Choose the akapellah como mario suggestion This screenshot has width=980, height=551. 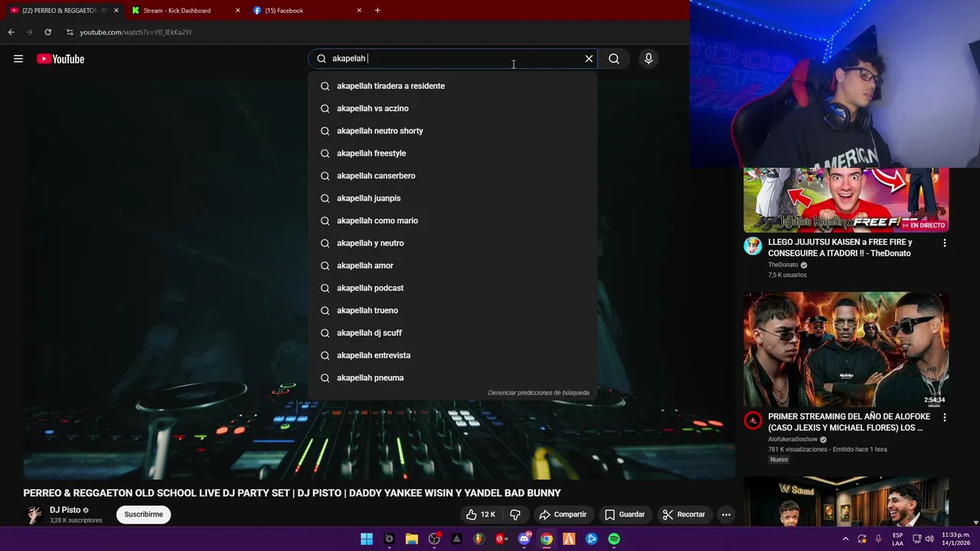click(x=452, y=220)
